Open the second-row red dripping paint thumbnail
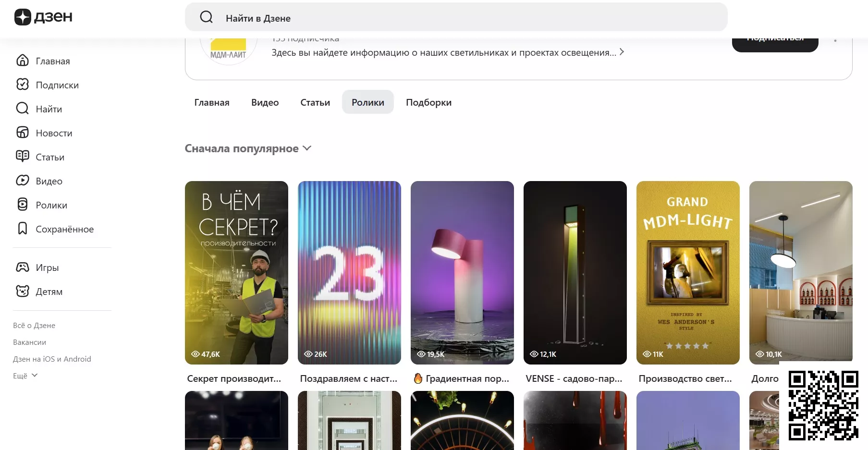868x450 pixels. click(575, 420)
